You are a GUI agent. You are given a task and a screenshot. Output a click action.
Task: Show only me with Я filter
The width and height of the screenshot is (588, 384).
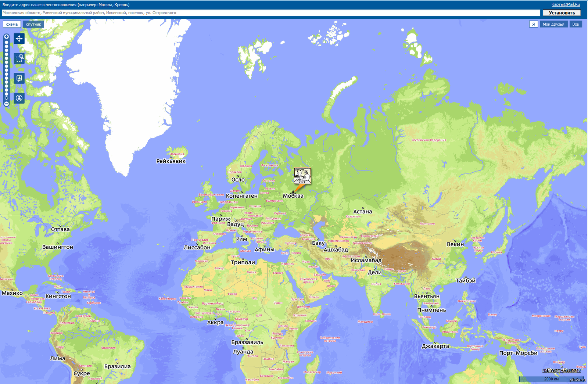pos(533,24)
